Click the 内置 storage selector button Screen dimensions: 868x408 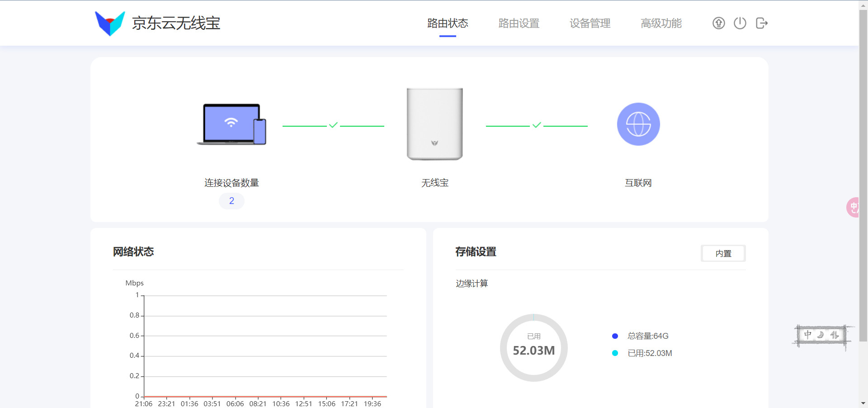pos(722,253)
